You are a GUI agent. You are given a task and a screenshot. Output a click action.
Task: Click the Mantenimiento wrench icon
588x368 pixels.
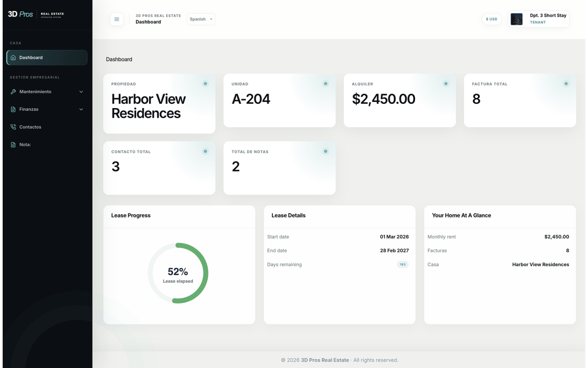coord(13,92)
